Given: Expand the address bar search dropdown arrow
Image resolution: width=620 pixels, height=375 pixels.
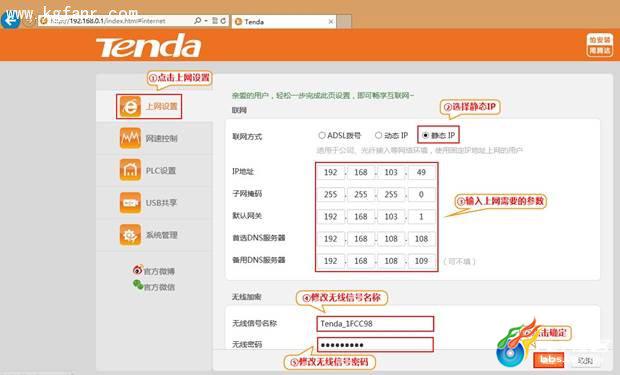Looking at the screenshot, I should [x=206, y=21].
